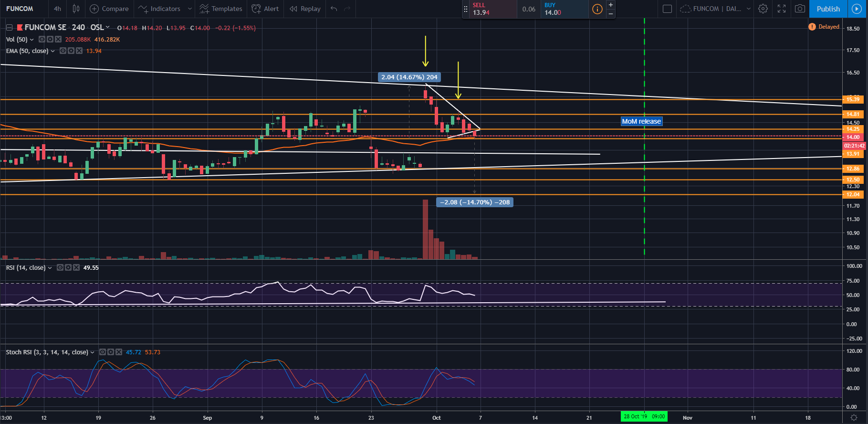
Task: Click the RSI value 49.55
Action: tap(91, 268)
